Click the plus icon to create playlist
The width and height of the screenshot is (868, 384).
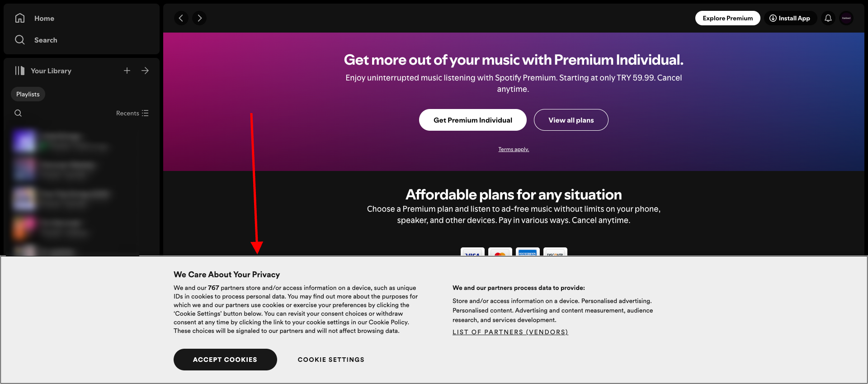(x=127, y=71)
